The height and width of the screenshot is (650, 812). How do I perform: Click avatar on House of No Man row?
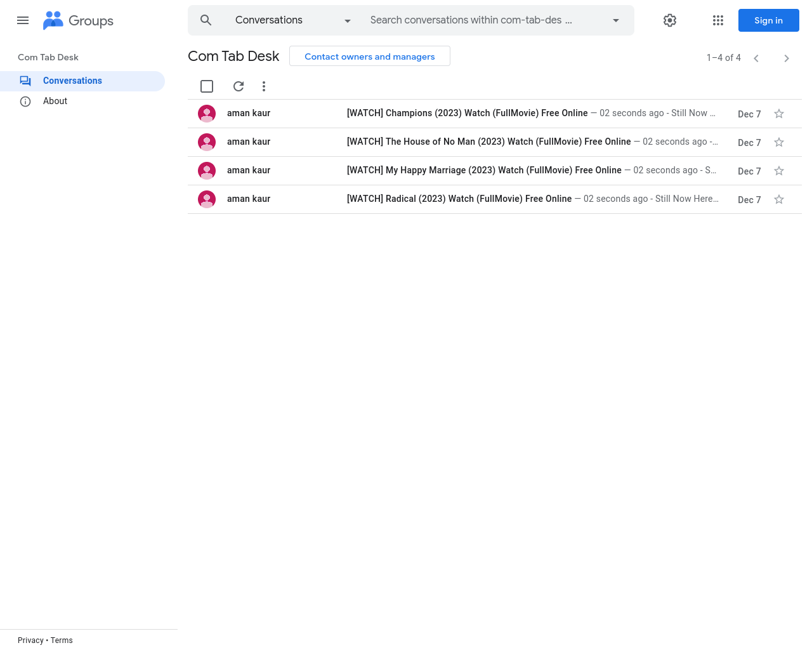[x=207, y=142]
